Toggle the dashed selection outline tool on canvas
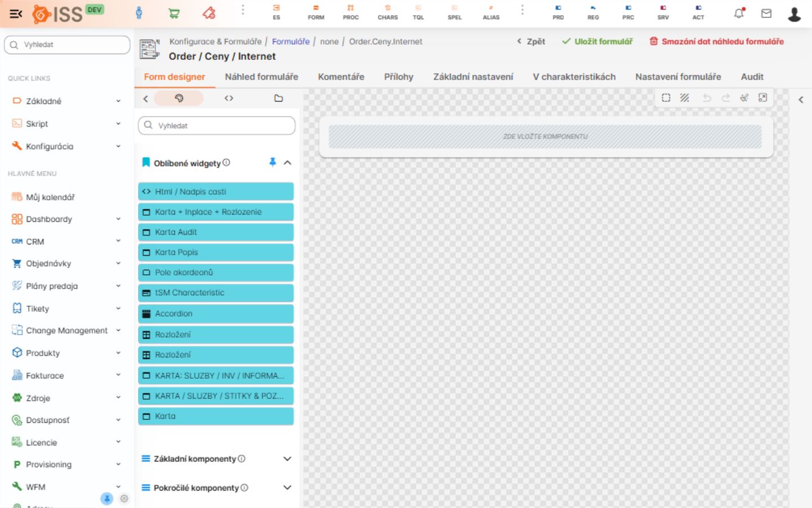This screenshot has width=812, height=508. 666,98
